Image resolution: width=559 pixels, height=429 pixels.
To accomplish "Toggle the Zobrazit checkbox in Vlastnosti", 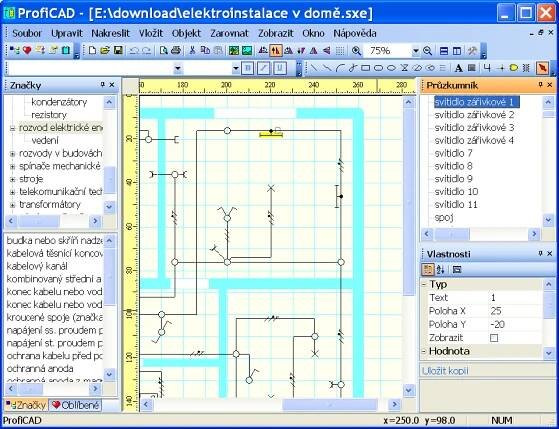I will 494,337.
